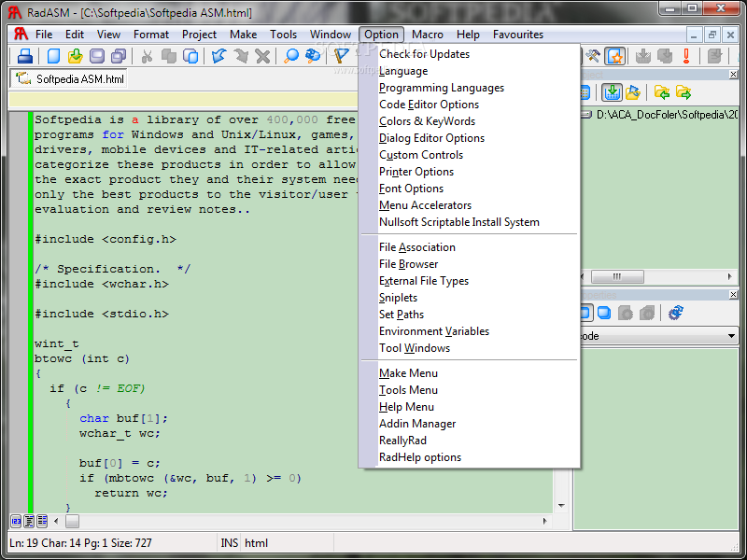Open the Favourites menu
Screen dimensions: 747x560
[x=518, y=35]
